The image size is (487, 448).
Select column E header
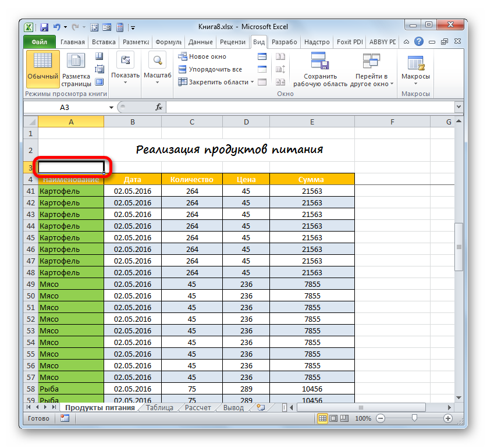click(312, 122)
